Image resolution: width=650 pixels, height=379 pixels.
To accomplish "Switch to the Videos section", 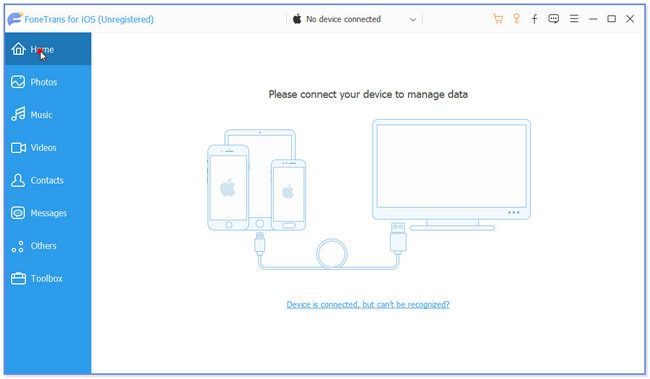I will click(x=48, y=147).
